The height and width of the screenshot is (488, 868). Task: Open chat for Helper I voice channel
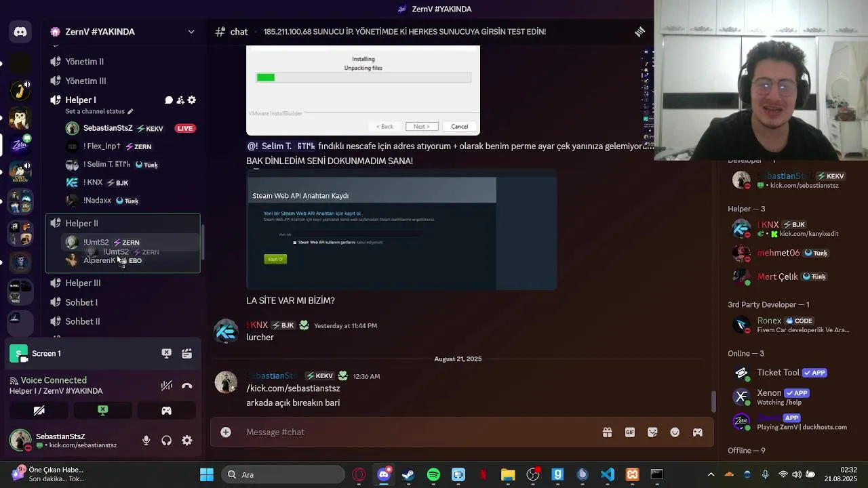[169, 100]
